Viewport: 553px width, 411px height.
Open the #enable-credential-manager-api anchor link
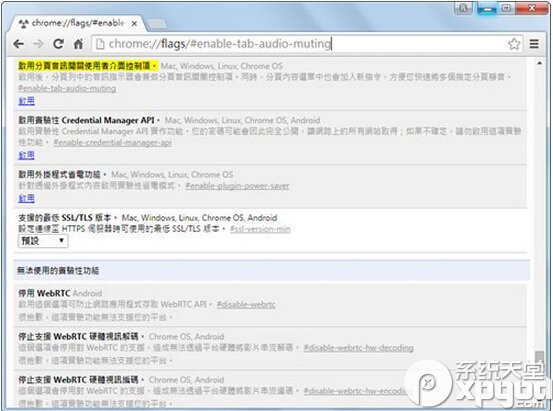coord(113,143)
